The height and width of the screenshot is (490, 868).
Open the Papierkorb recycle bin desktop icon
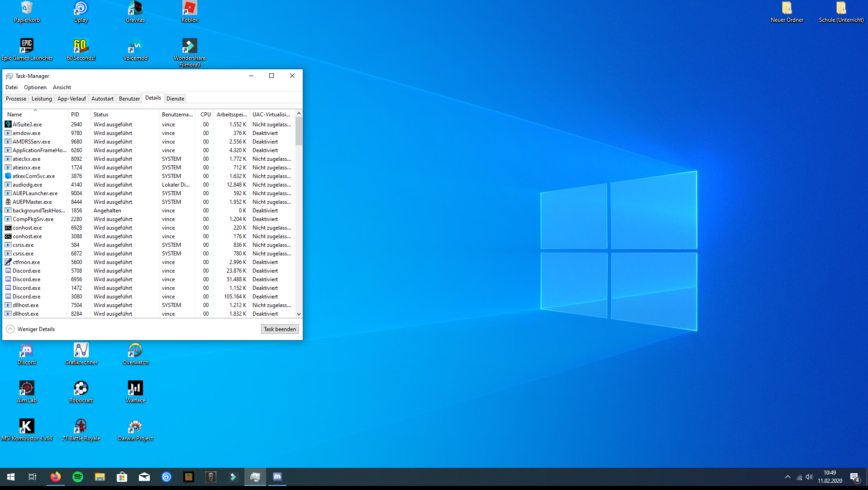27,12
